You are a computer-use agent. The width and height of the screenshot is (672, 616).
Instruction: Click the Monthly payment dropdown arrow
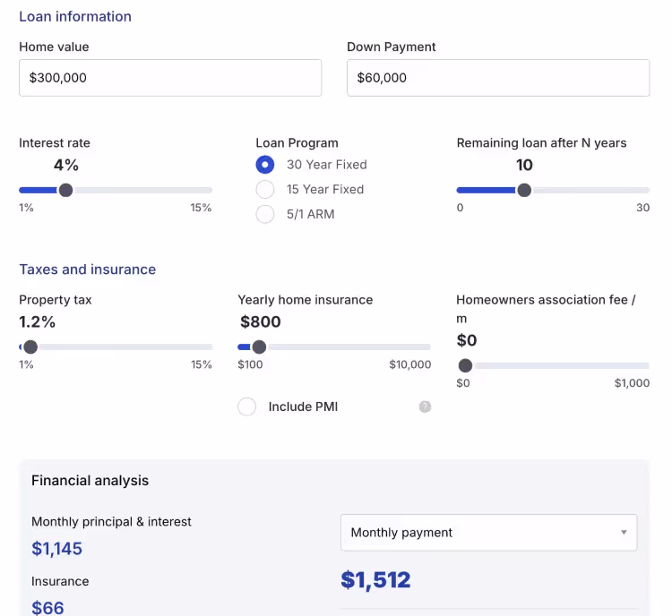click(x=624, y=533)
